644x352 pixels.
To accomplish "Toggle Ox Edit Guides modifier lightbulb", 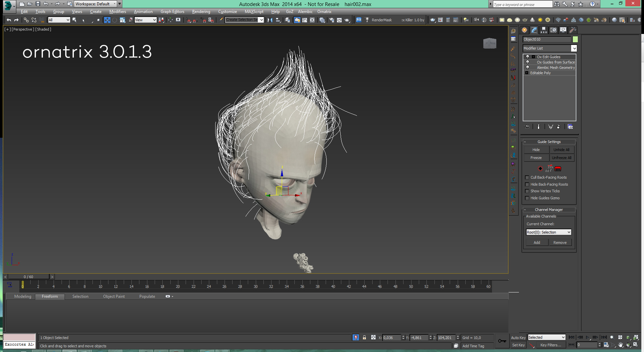I will click(x=528, y=57).
